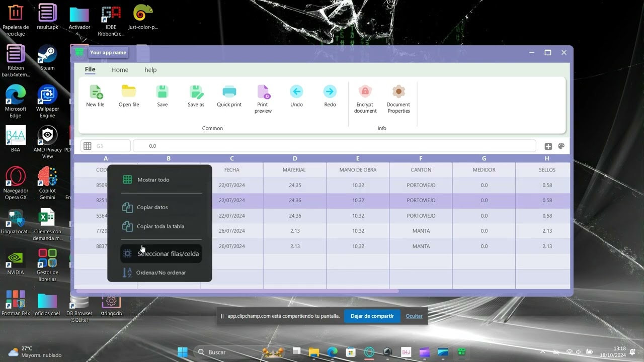
Task: Select column header letter H
Action: click(x=547, y=158)
